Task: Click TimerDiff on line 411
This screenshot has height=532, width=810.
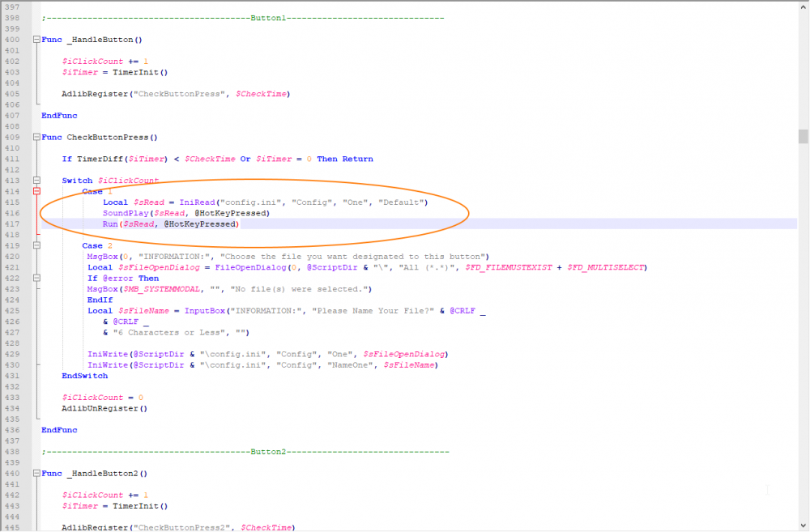Action: coord(100,159)
